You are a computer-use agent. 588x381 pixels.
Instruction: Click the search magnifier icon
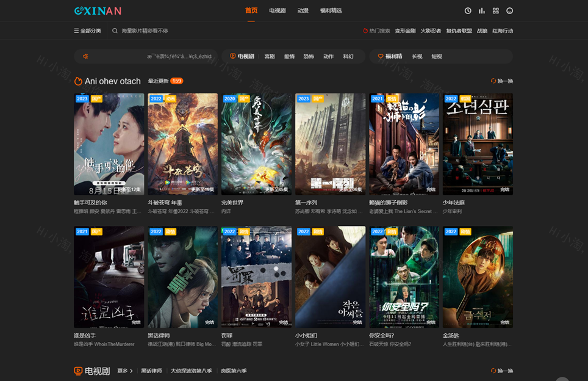click(x=115, y=31)
